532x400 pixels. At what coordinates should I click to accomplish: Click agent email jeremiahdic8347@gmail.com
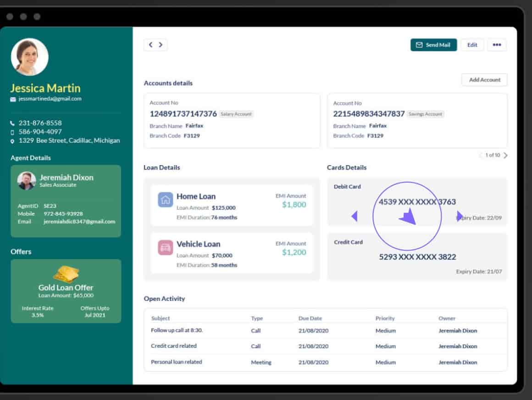click(x=79, y=222)
